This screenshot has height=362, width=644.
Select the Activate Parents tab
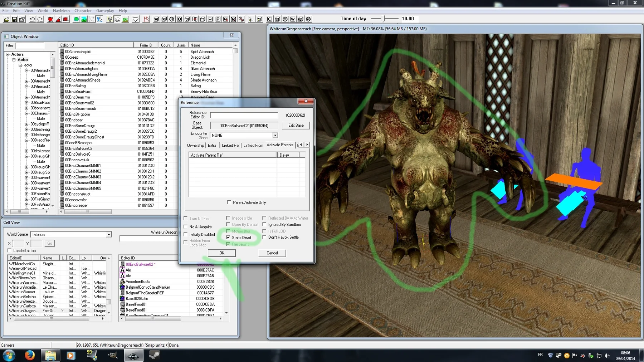(x=280, y=145)
